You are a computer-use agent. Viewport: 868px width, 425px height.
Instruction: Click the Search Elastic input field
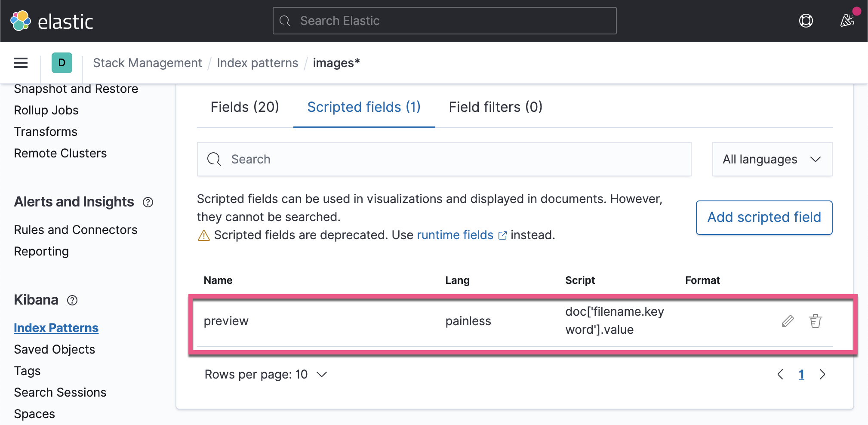click(x=444, y=20)
